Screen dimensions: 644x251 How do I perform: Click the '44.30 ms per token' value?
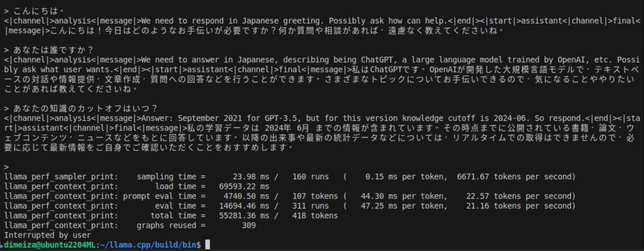coord(402,196)
